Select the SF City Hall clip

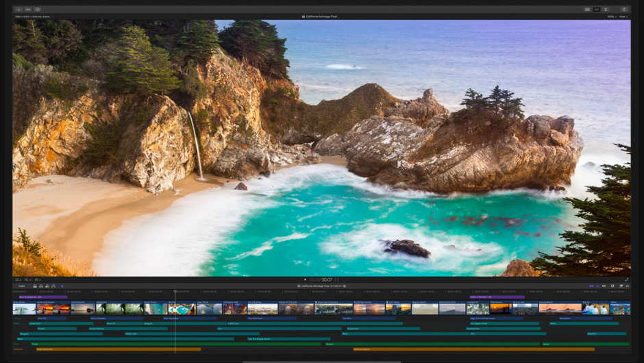[525, 308]
